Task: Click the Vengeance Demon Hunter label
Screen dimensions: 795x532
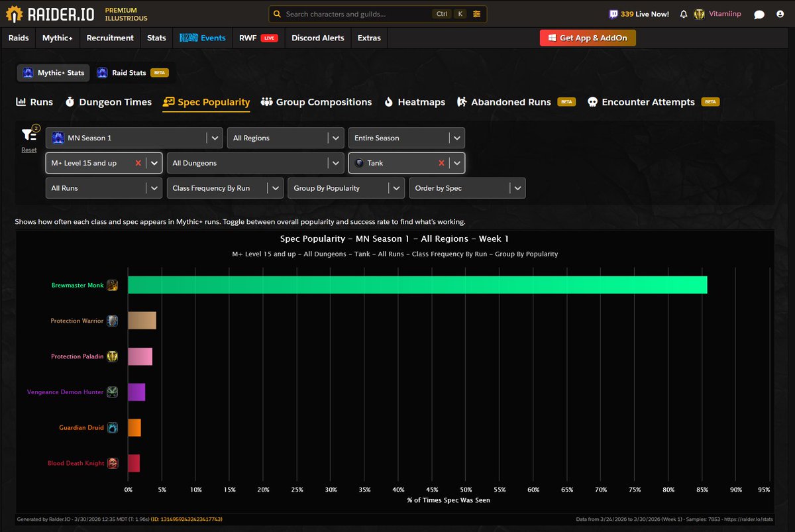Action: pos(65,392)
